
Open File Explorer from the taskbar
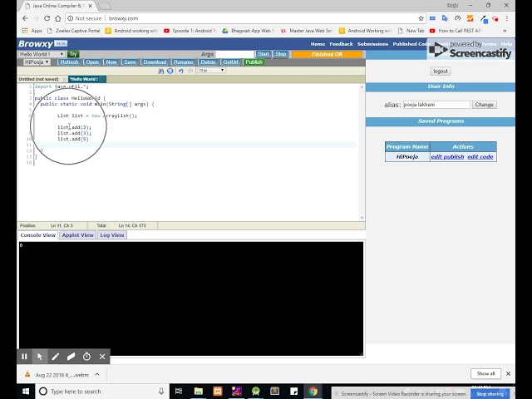(x=199, y=392)
